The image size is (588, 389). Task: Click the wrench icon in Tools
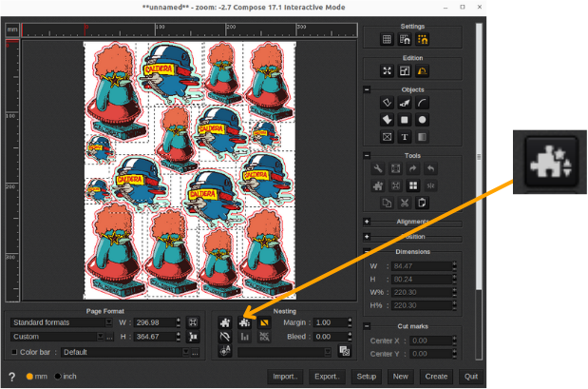coord(378,168)
